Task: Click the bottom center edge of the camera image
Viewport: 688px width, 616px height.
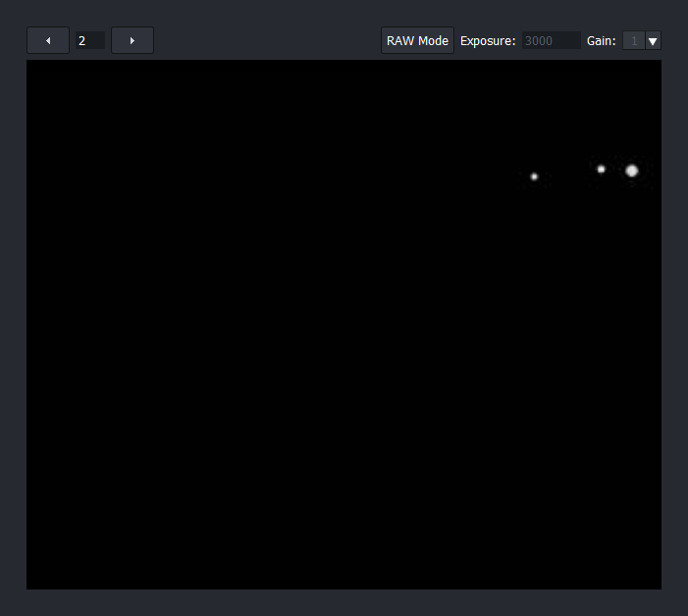Action: coord(344,587)
